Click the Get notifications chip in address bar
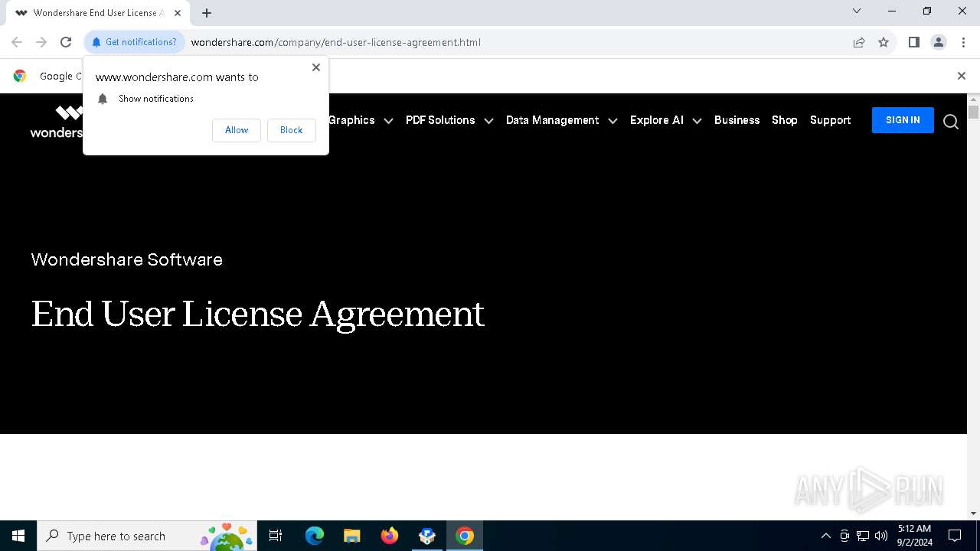Screen dimensions: 980x551 (134, 42)
